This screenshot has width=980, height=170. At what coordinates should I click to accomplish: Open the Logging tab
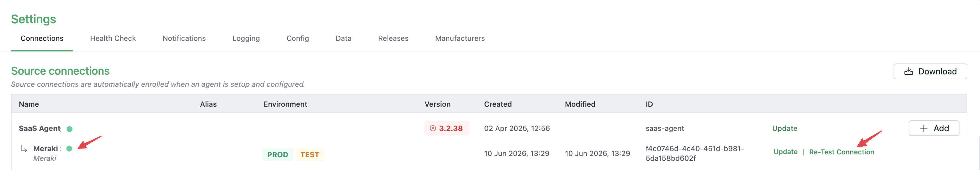point(246,38)
